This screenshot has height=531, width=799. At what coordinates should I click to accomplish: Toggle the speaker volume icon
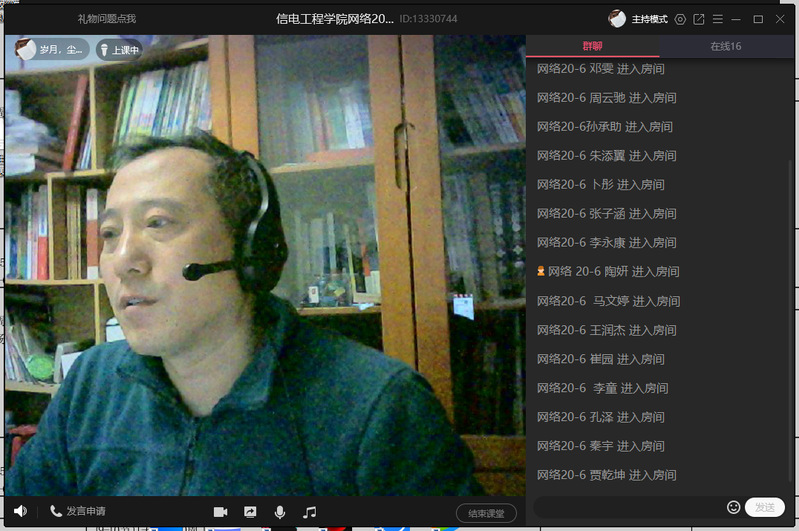coord(20,511)
